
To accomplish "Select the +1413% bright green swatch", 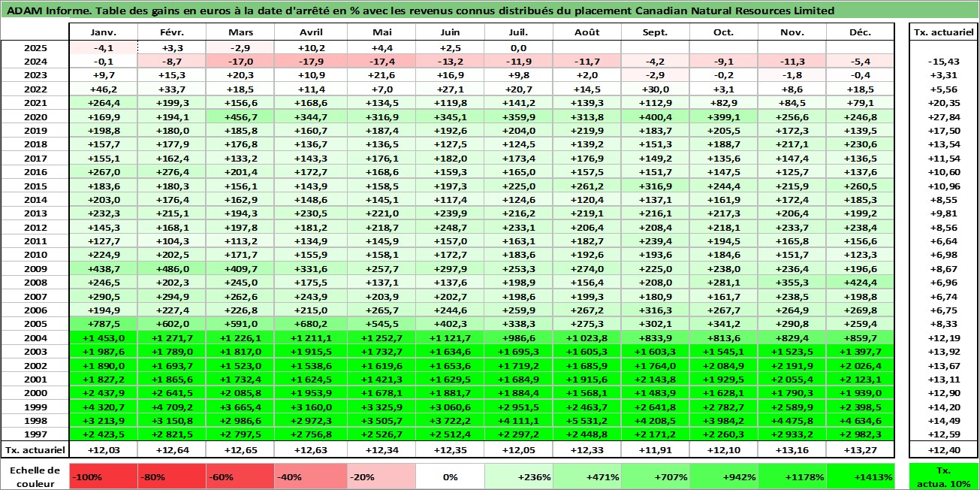I will click(x=861, y=476).
